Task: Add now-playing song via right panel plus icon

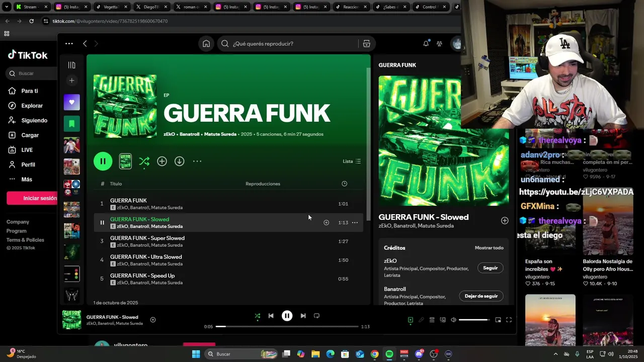Action: pos(505,221)
